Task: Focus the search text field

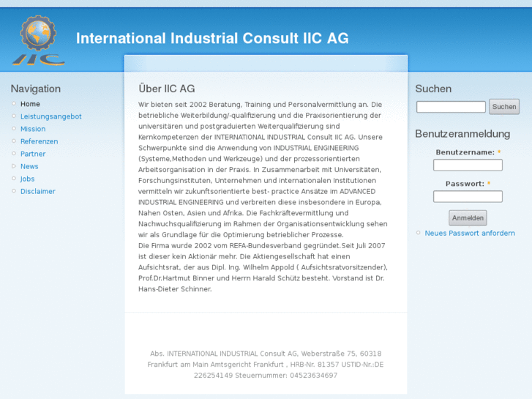Action: coord(451,107)
